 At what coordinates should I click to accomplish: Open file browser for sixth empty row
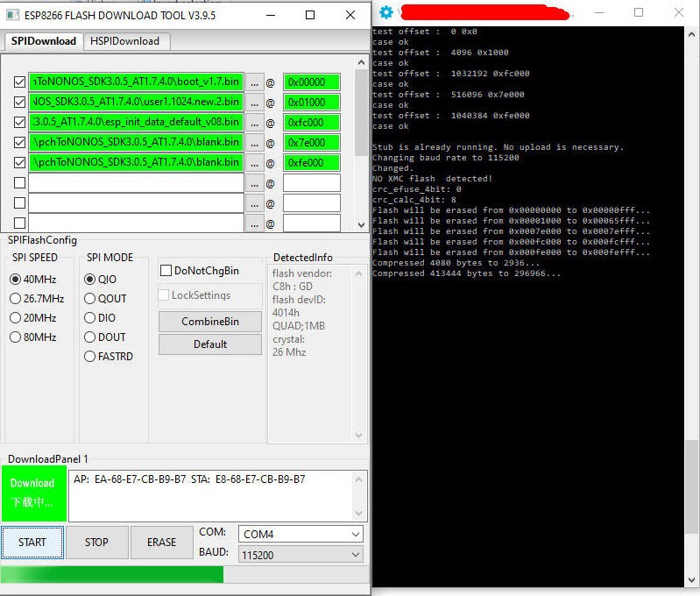[x=254, y=184]
